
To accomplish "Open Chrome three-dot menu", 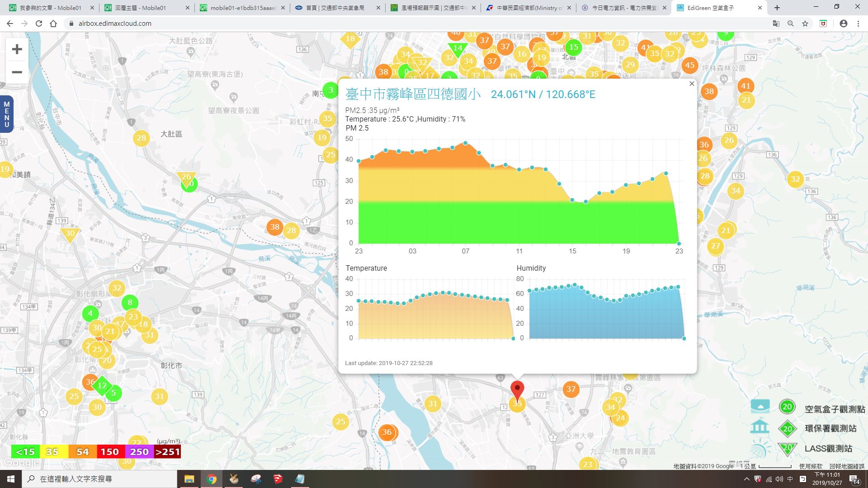I will click(x=858, y=23).
